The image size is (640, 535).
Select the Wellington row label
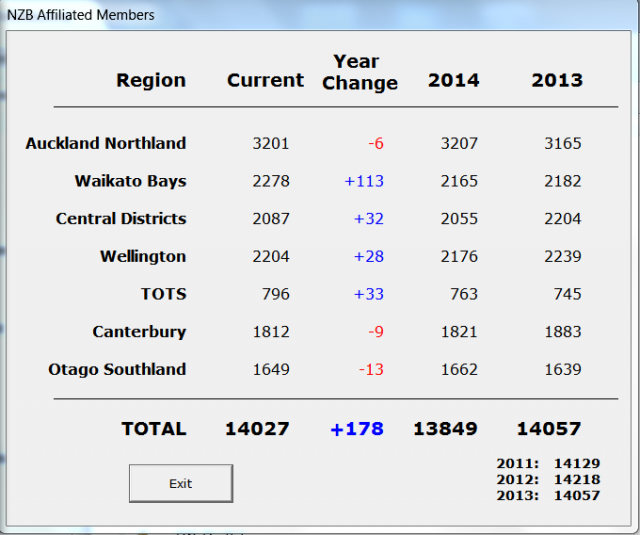pyautogui.click(x=143, y=257)
